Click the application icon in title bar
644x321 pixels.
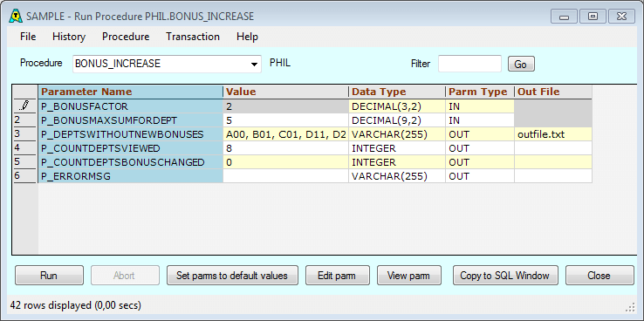pos(16,16)
